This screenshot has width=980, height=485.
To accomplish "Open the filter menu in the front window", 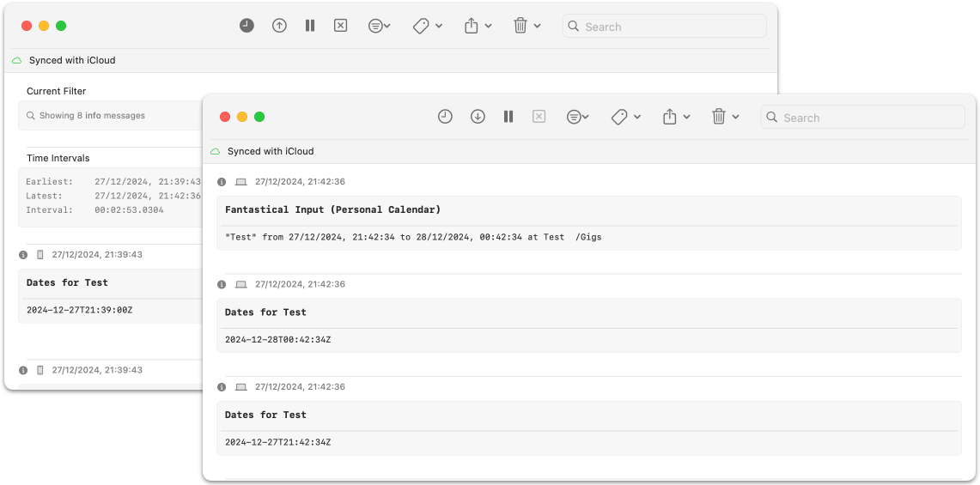I will pyautogui.click(x=577, y=117).
